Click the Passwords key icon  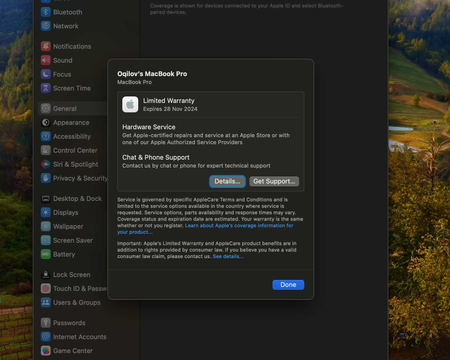click(46, 323)
